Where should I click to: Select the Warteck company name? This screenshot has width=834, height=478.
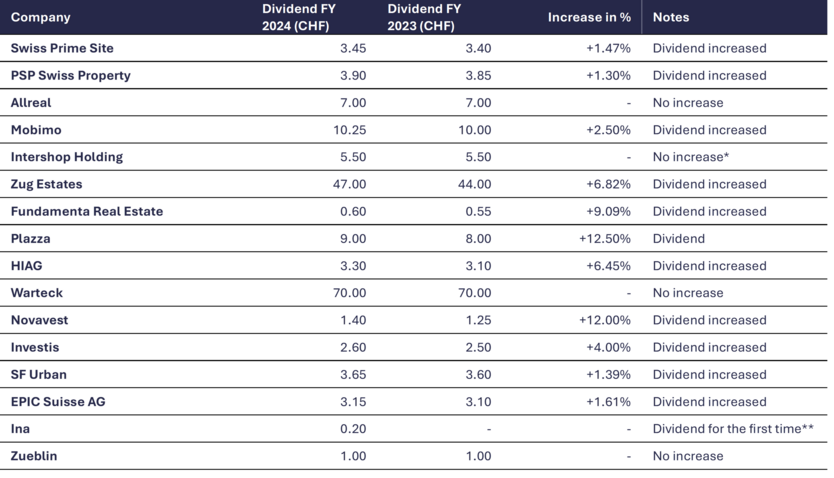pos(37,292)
